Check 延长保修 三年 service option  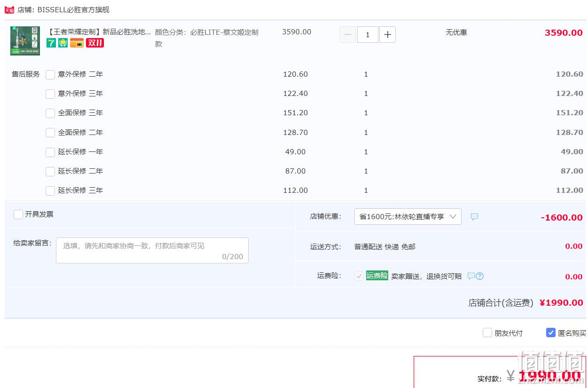pos(50,190)
